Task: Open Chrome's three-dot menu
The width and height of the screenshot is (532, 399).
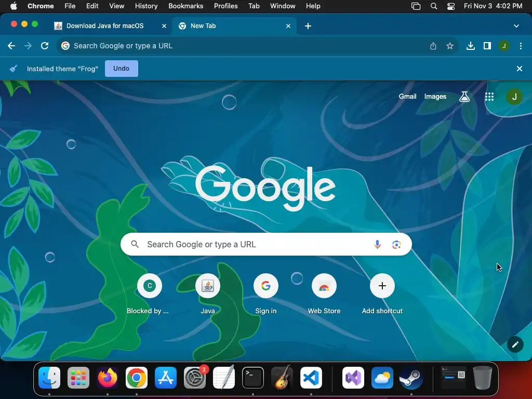Action: click(x=521, y=46)
